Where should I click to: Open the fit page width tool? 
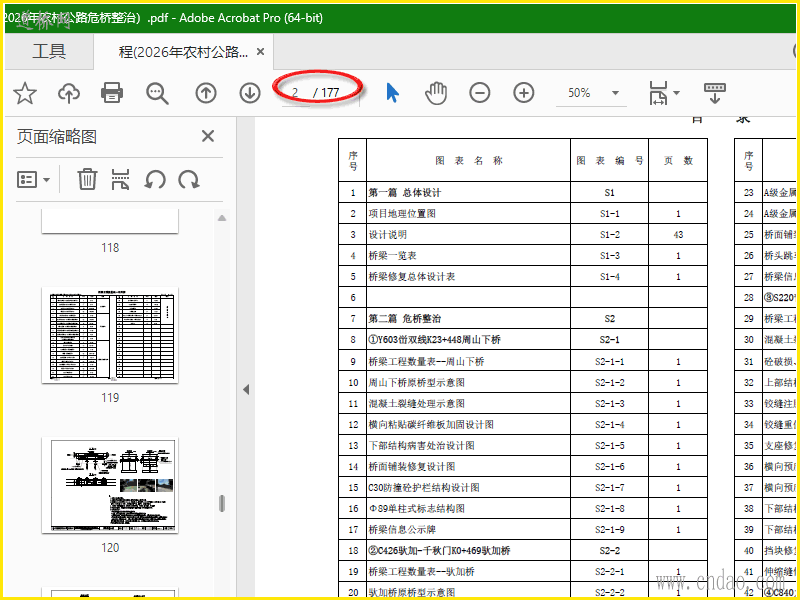tap(659, 93)
